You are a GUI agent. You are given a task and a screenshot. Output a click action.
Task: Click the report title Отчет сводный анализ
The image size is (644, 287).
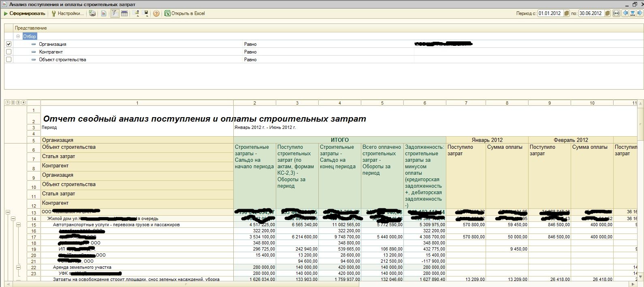click(x=205, y=119)
